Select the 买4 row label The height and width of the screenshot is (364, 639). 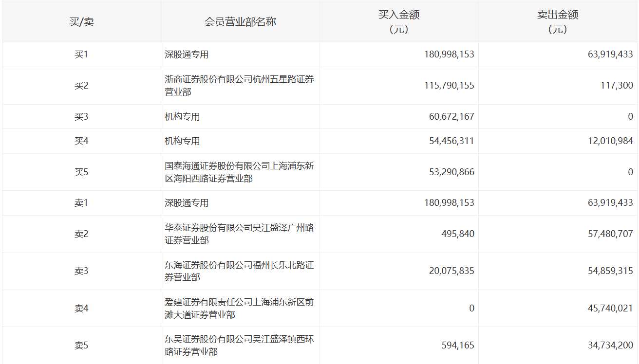[x=81, y=141]
